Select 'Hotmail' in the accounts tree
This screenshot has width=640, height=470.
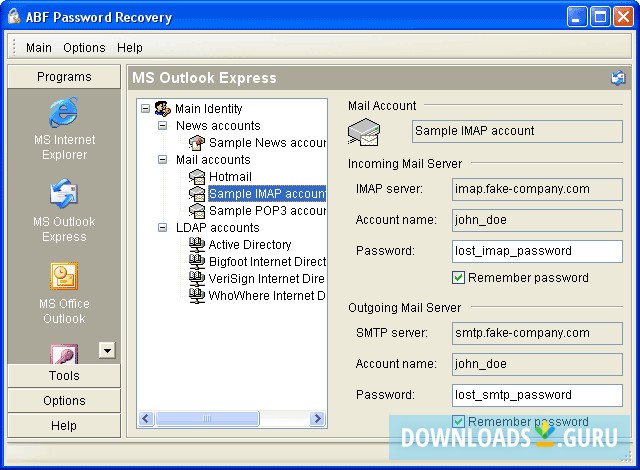pos(230,177)
